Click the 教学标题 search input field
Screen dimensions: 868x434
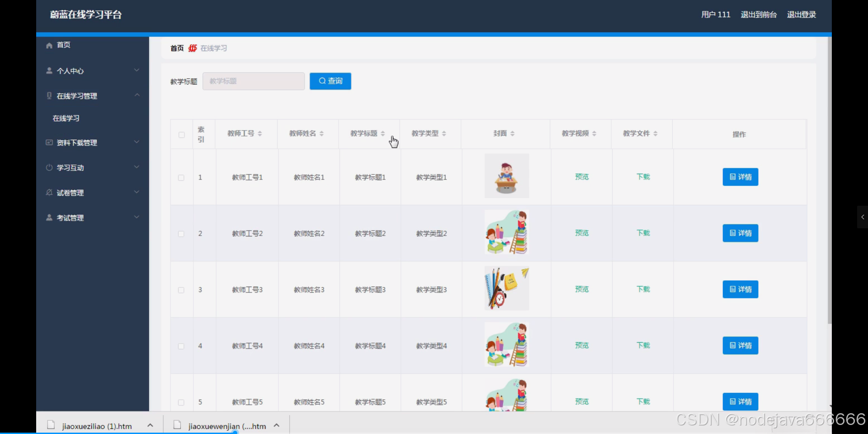254,81
